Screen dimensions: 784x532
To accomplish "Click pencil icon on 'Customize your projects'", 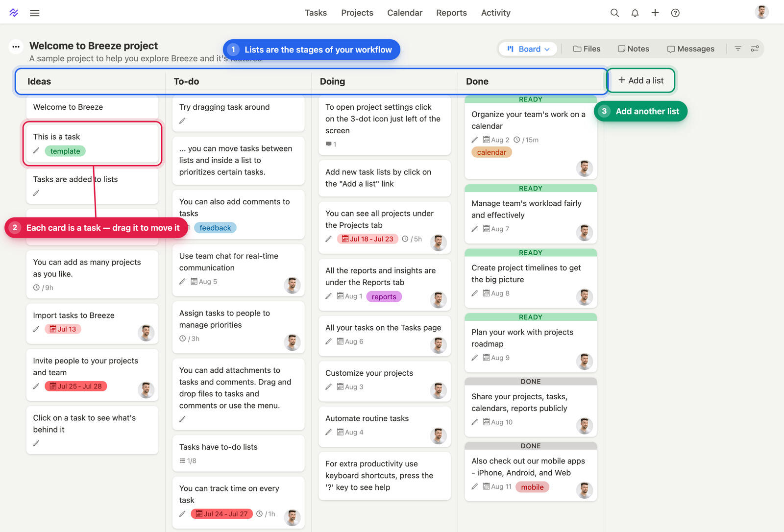I will [328, 387].
